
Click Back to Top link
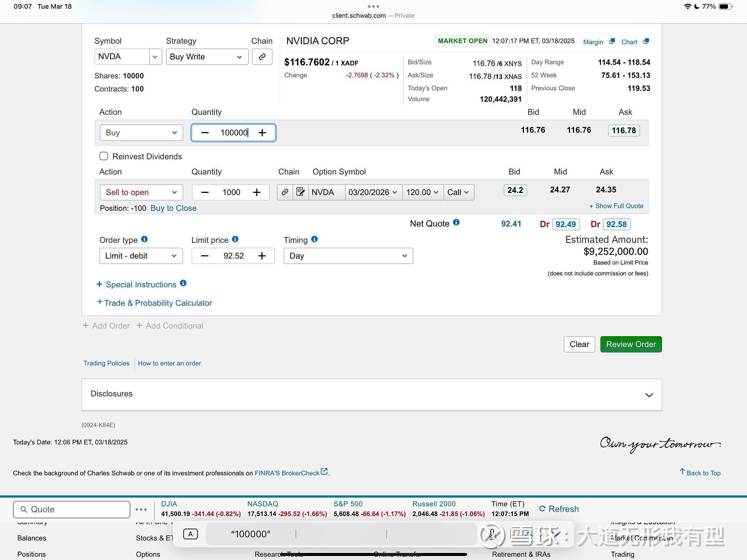[x=700, y=473]
